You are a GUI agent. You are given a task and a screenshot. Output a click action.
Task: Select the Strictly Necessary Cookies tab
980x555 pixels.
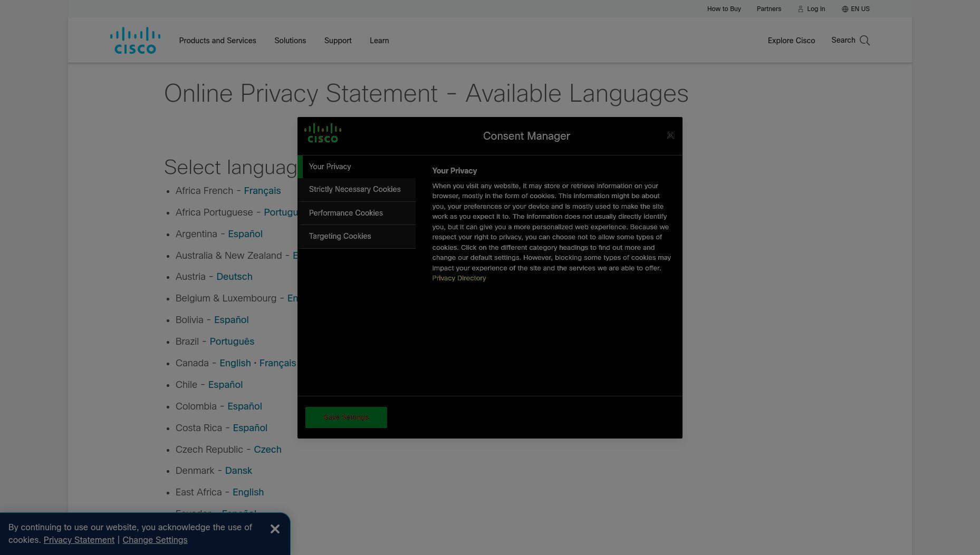(357, 190)
